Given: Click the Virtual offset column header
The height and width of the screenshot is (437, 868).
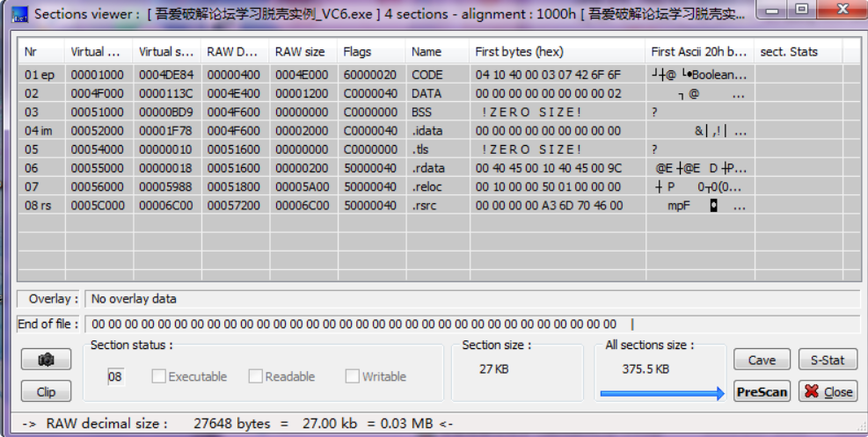Looking at the screenshot, I should tap(98, 52).
